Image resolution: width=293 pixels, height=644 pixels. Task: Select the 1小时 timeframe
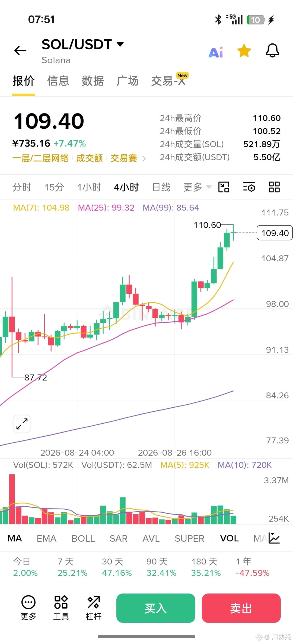89,187
